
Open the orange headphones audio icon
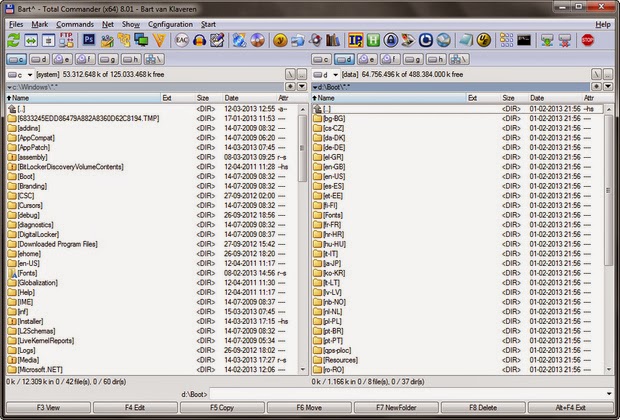point(199,40)
